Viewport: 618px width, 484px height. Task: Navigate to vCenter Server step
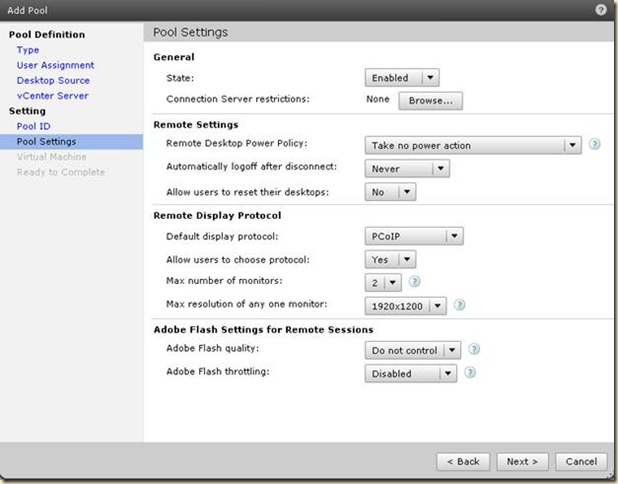52,95
